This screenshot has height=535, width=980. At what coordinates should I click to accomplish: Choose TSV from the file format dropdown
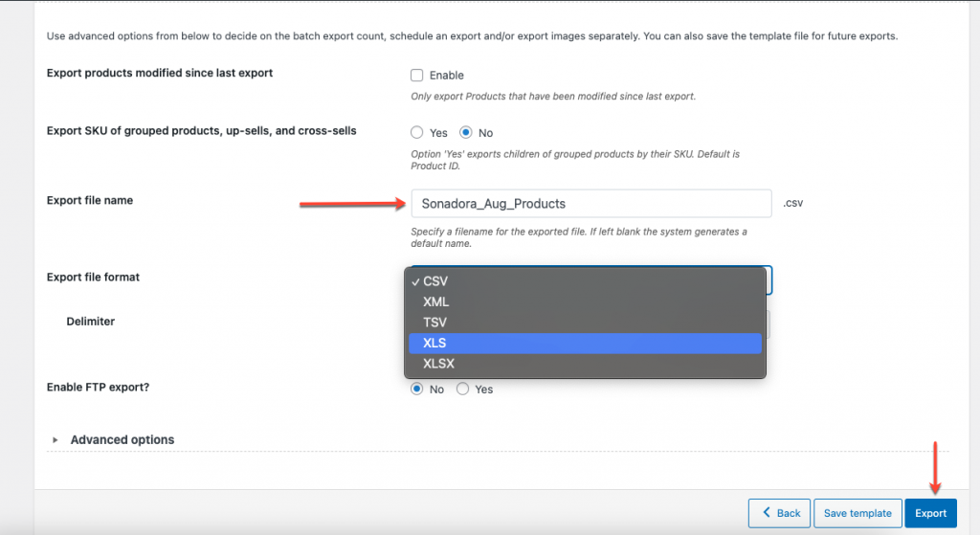pyautogui.click(x=585, y=323)
